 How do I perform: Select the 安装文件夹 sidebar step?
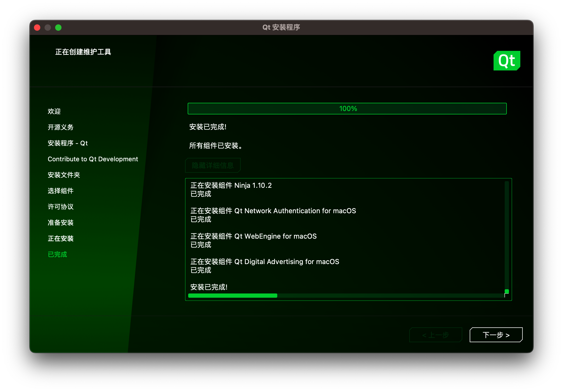coord(64,175)
